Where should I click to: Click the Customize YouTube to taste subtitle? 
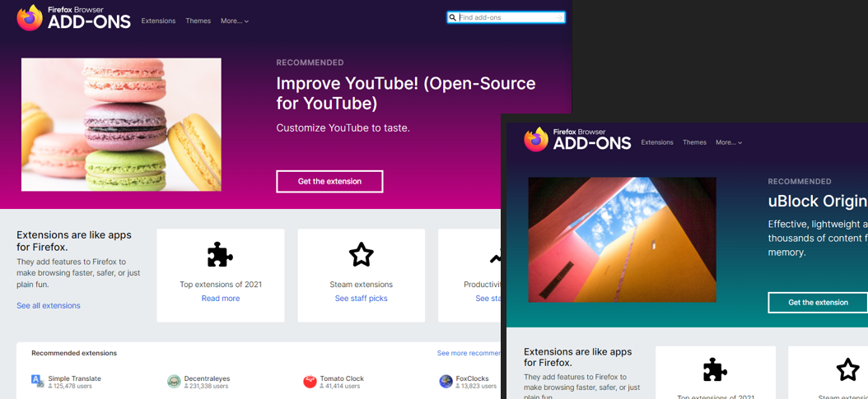[x=343, y=128]
